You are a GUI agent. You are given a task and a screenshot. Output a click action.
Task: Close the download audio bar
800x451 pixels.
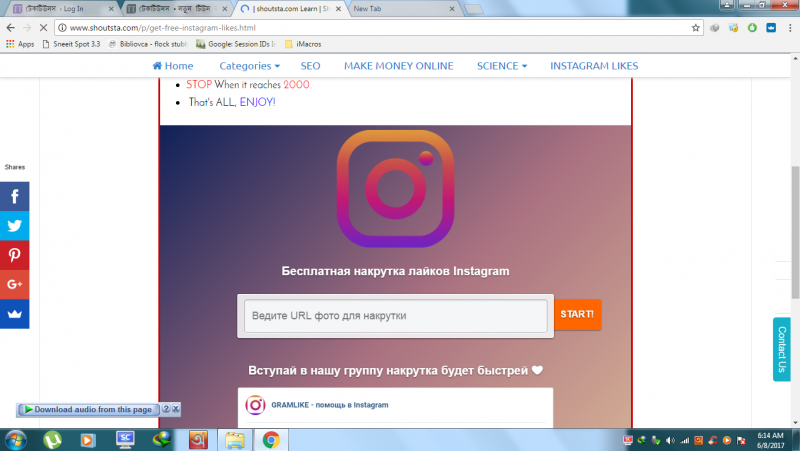click(x=176, y=409)
